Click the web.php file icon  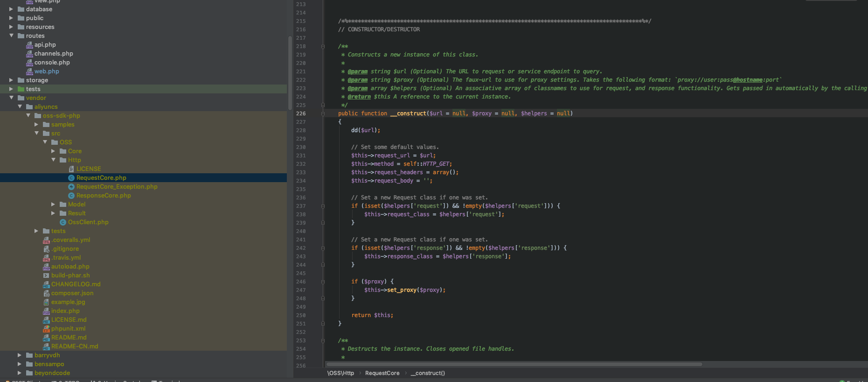click(x=29, y=71)
